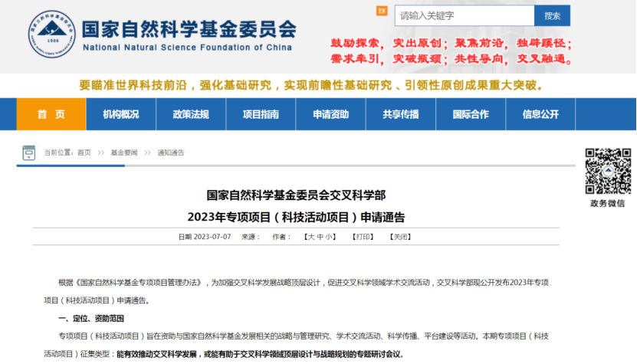Open the 申请资助 navigation menu

pyautogui.click(x=330, y=114)
